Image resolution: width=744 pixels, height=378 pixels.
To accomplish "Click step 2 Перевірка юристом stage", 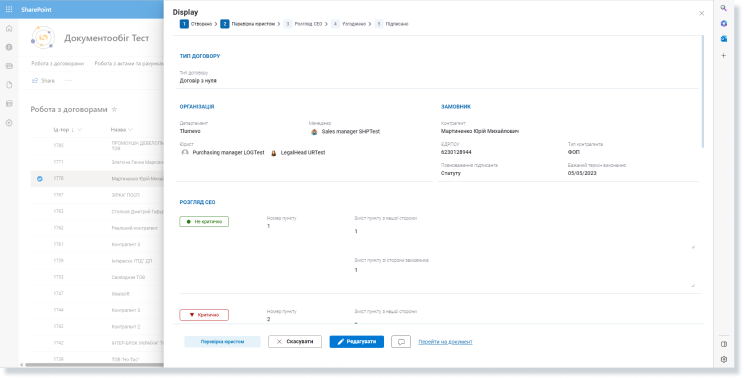I will pos(248,24).
